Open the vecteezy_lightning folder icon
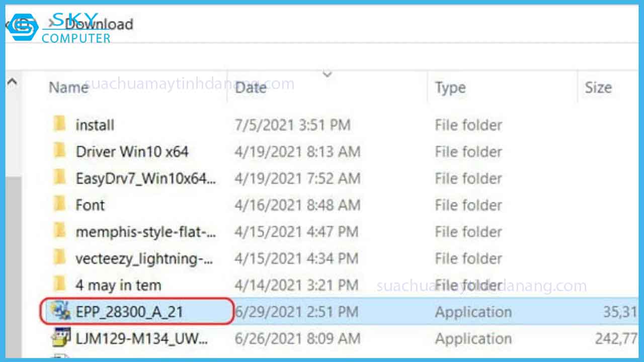The image size is (644, 362). (x=60, y=258)
